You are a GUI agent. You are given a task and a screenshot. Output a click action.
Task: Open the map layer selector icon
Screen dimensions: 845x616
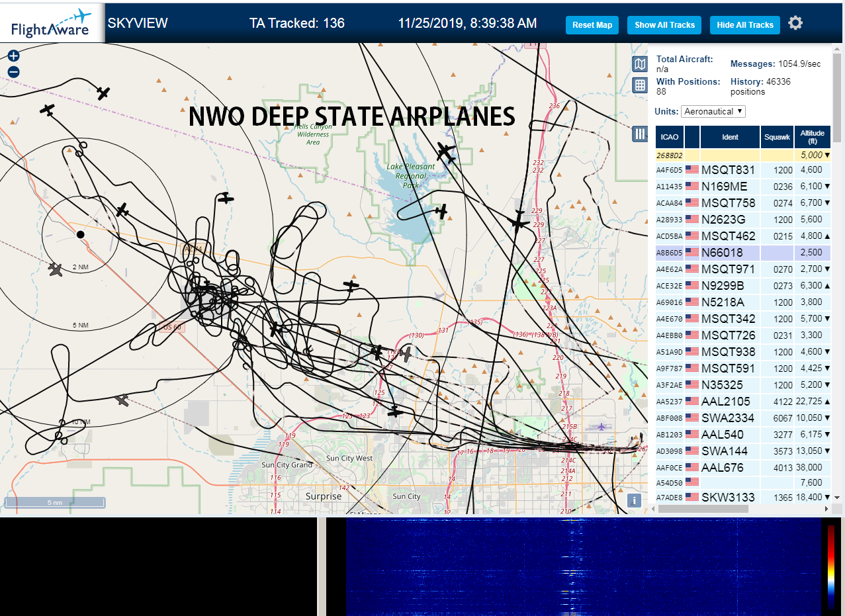pos(639,64)
